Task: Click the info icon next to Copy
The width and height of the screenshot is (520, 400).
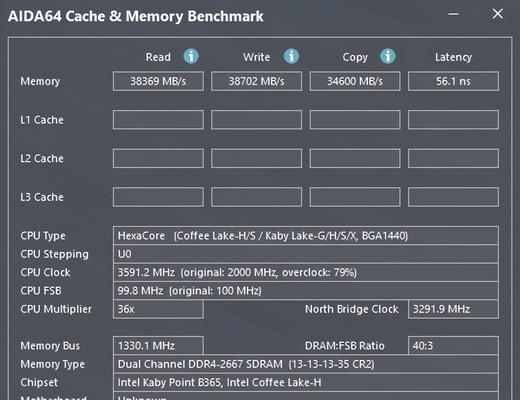Action: click(388, 56)
